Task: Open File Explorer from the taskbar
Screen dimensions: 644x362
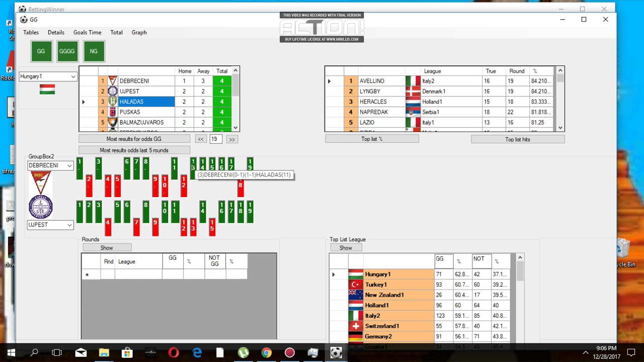Action: coord(104,353)
